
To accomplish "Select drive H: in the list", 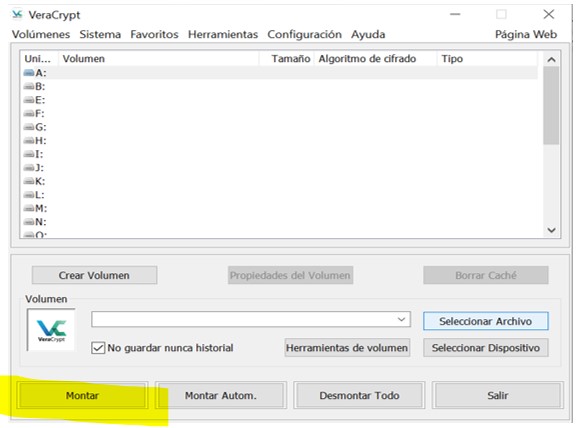I will point(279,140).
